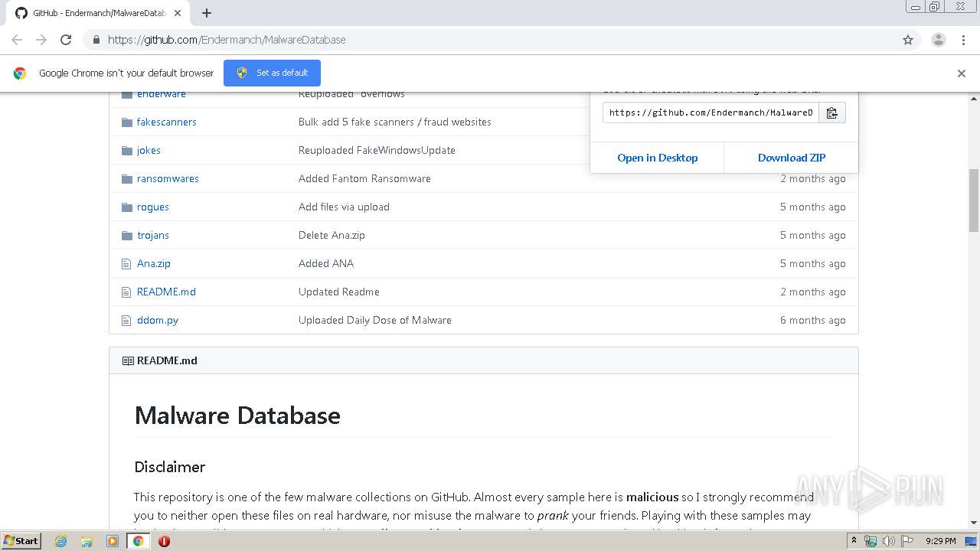Click the Opera icon in the taskbar
The width and height of the screenshot is (980, 551).
pos(164,541)
